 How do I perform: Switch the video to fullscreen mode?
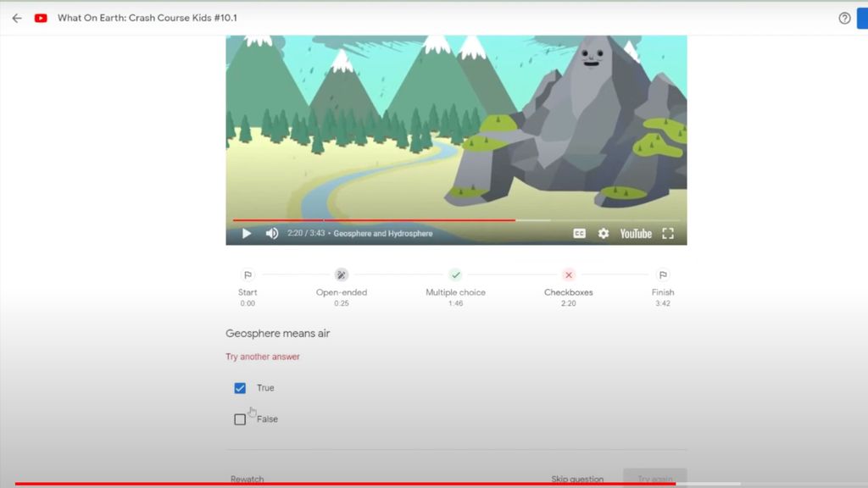(x=667, y=233)
